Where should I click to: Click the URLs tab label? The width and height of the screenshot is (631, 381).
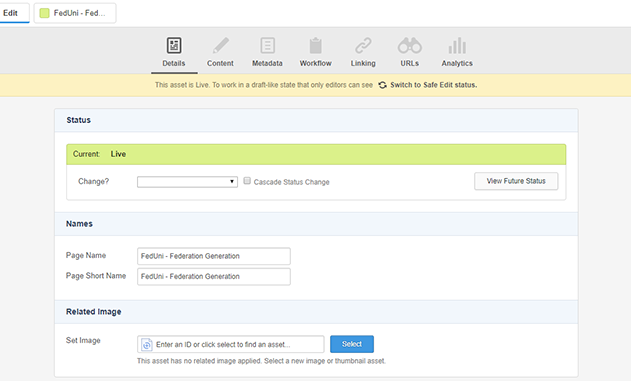pyautogui.click(x=410, y=63)
